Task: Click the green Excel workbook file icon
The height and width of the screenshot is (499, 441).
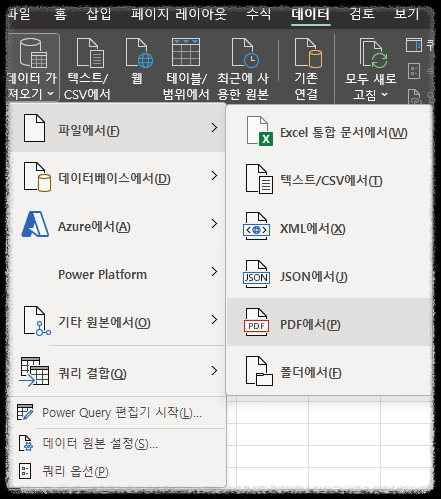Action: coord(259,131)
